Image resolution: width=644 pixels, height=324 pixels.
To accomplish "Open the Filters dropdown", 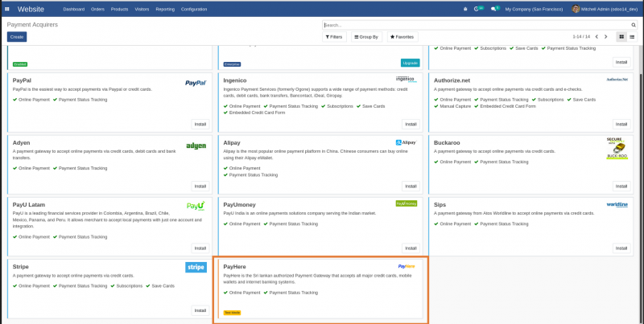I will [x=334, y=37].
